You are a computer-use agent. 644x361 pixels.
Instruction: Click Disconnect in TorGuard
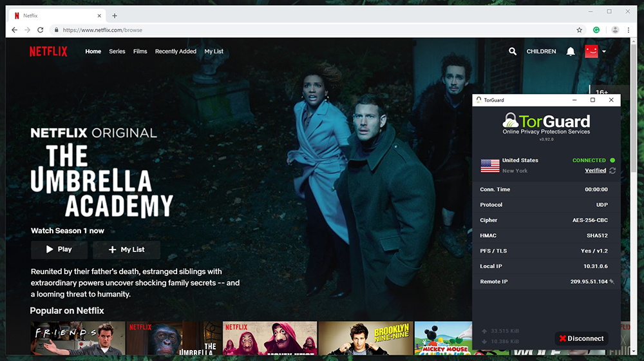coord(582,338)
